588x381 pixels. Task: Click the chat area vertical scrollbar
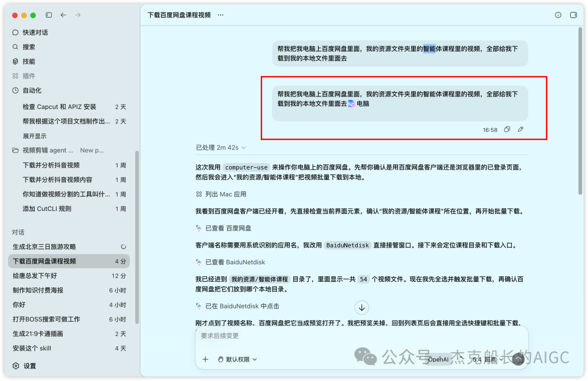coord(580,111)
